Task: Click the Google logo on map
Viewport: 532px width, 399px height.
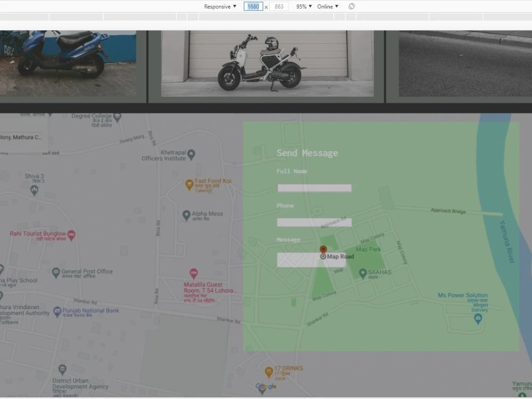Action: click(x=266, y=386)
